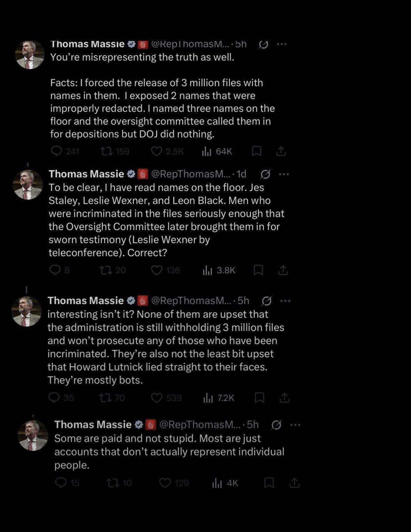Bookmark the 'Some are paid' tweet
This screenshot has height=532, width=411.
[x=269, y=483]
